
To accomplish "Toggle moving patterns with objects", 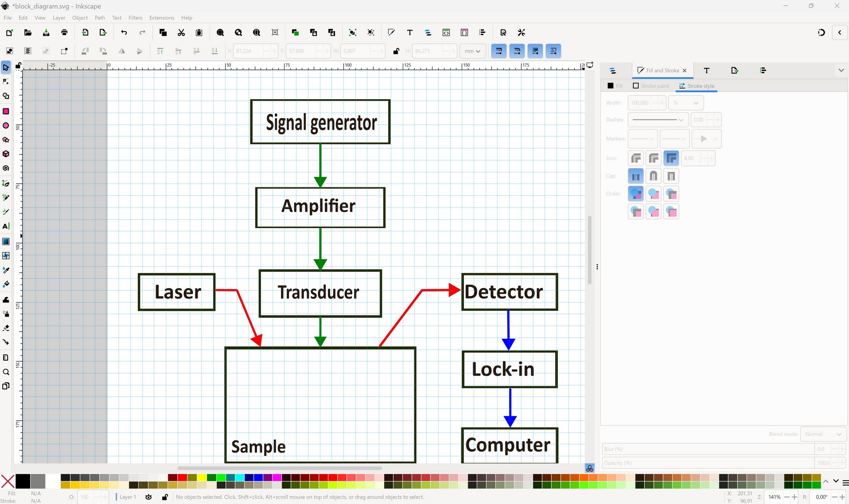I will click(553, 51).
